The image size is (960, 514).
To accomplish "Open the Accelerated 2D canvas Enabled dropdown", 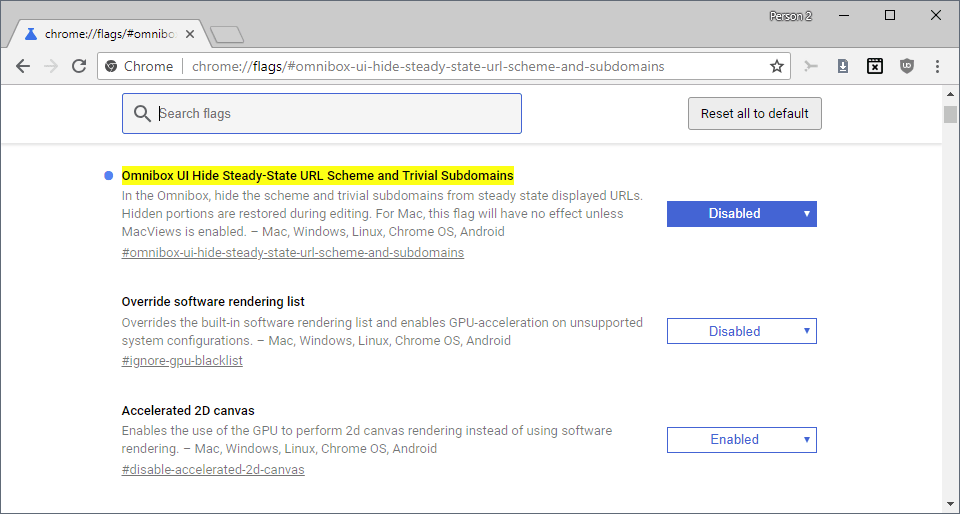I will coord(741,439).
